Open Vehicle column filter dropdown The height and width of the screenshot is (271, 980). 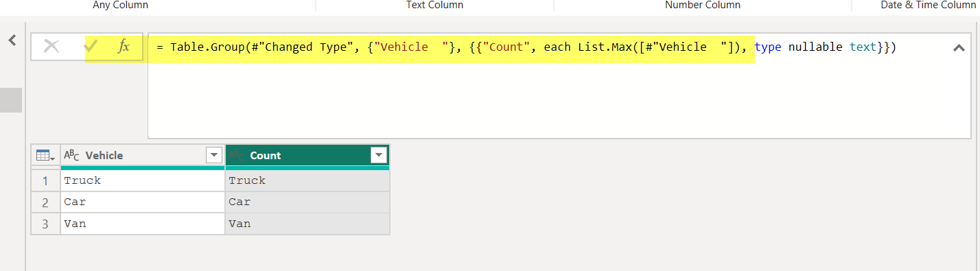click(x=214, y=156)
